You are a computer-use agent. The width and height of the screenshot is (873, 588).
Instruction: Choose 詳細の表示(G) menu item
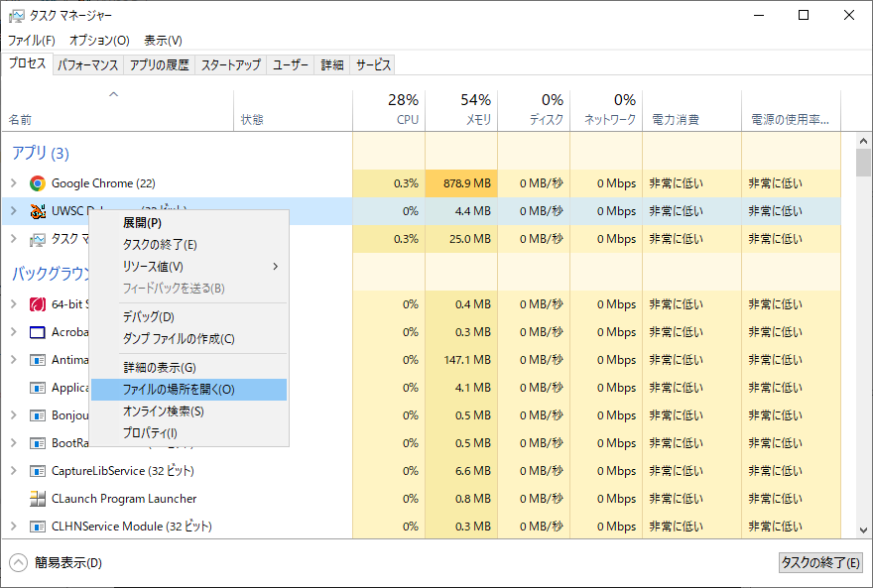click(188, 367)
